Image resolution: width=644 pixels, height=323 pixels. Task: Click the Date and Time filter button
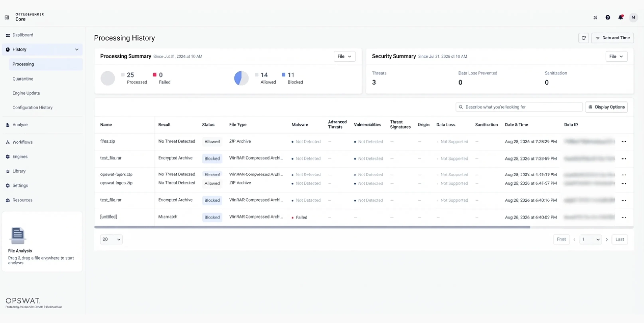612,38
